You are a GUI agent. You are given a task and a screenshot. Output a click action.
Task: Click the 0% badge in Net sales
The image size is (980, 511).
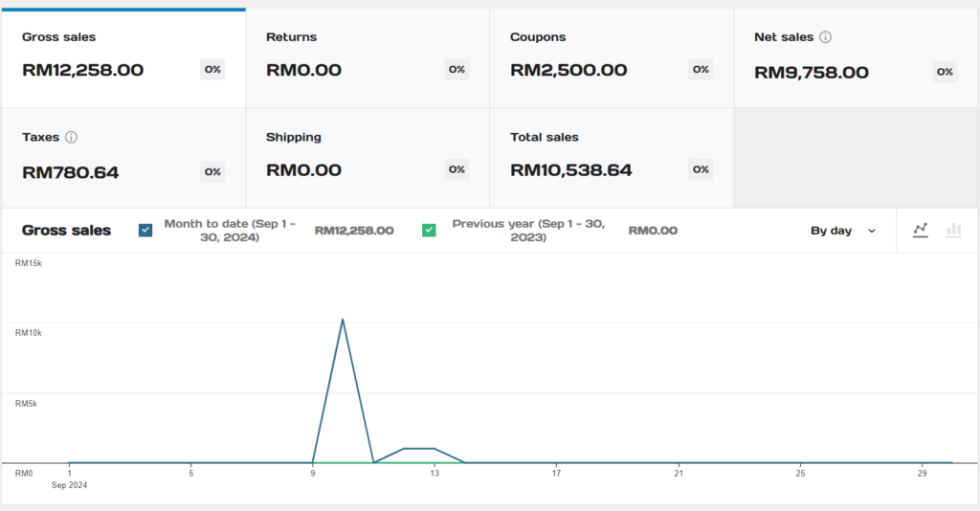tap(945, 72)
